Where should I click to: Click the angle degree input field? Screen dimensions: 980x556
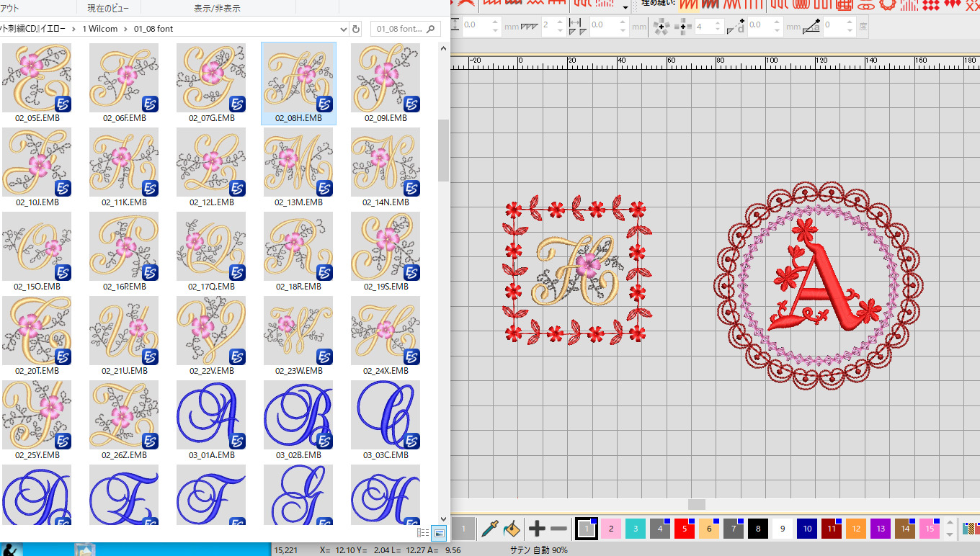pos(836,26)
